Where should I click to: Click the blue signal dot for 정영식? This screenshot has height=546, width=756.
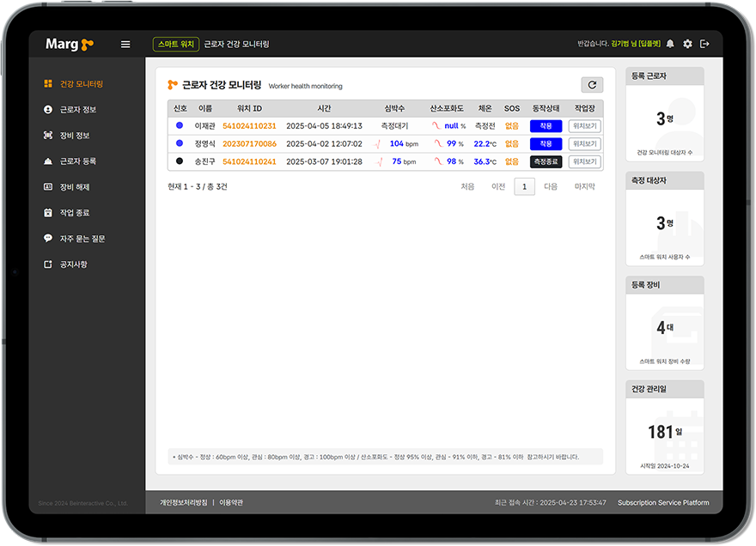tap(180, 143)
